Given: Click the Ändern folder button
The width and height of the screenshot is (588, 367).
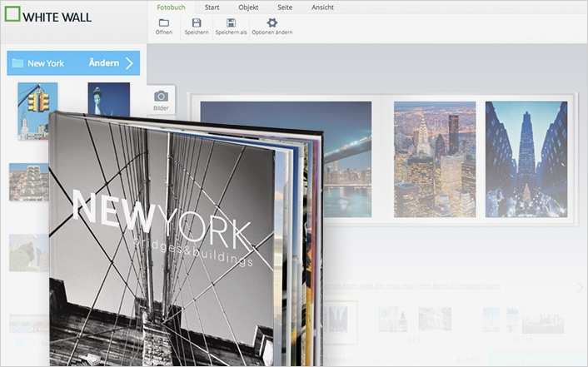Looking at the screenshot, I should click(x=104, y=62).
